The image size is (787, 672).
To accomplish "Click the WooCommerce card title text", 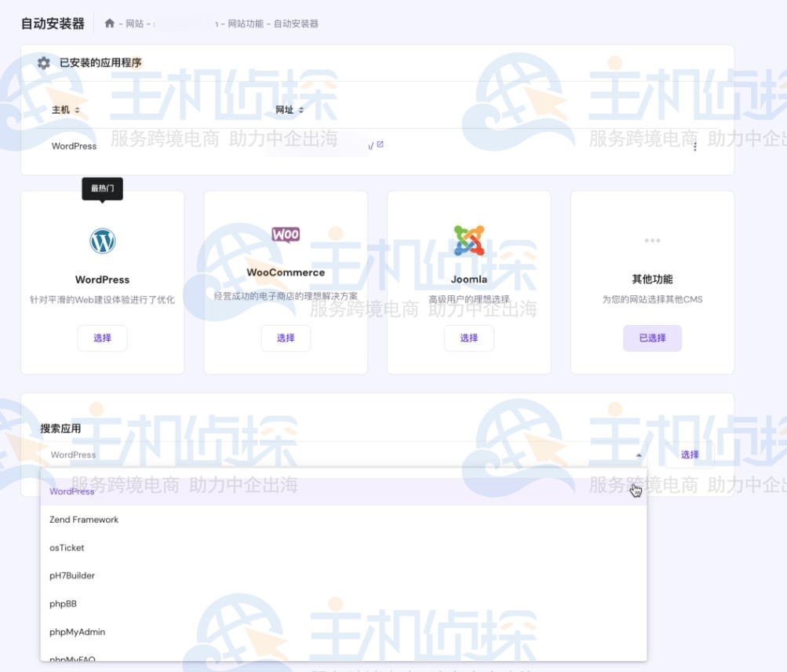I will coord(286,272).
